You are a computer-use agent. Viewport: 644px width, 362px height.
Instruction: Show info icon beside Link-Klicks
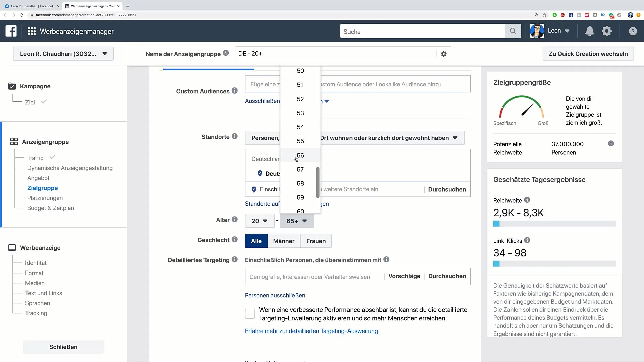click(x=527, y=240)
